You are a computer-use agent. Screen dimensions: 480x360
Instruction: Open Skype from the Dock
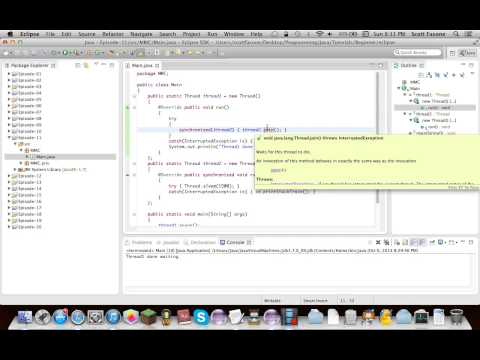[201, 317]
